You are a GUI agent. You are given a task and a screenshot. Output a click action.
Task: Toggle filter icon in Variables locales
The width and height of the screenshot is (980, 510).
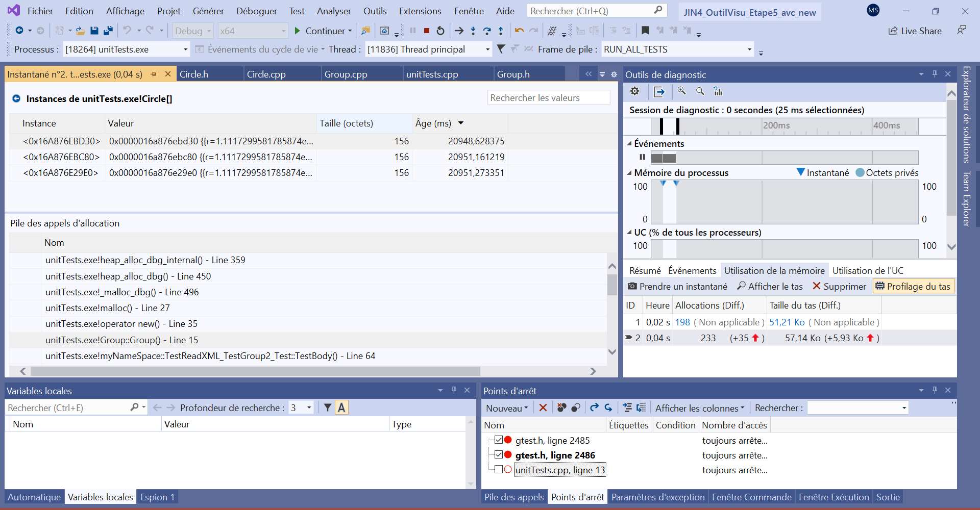pos(328,407)
